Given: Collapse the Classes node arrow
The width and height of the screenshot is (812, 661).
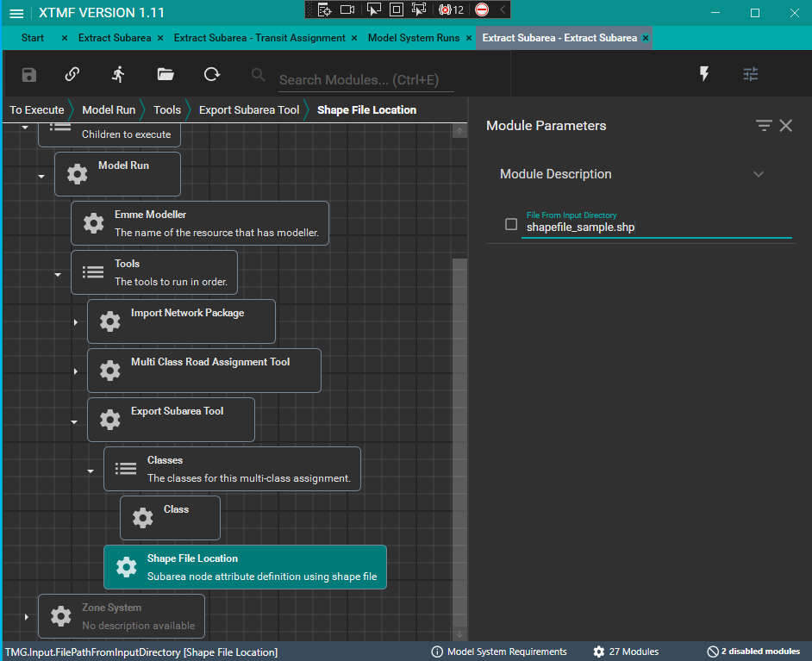Looking at the screenshot, I should [x=91, y=471].
